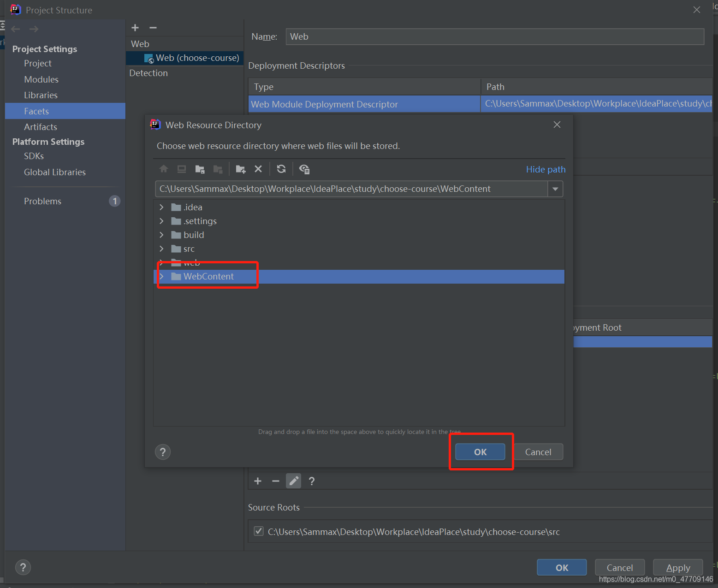Open the path history dropdown arrow
718x588 pixels.
pos(555,189)
